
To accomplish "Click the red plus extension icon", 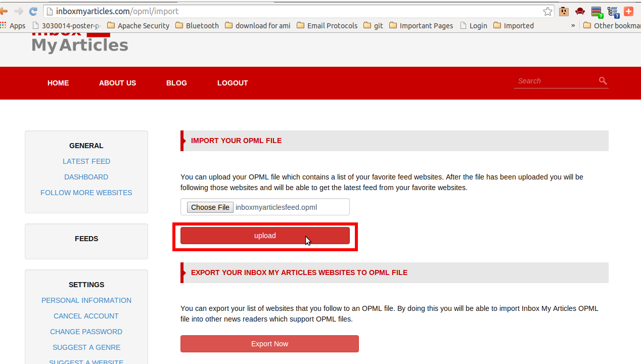I will 629,11.
